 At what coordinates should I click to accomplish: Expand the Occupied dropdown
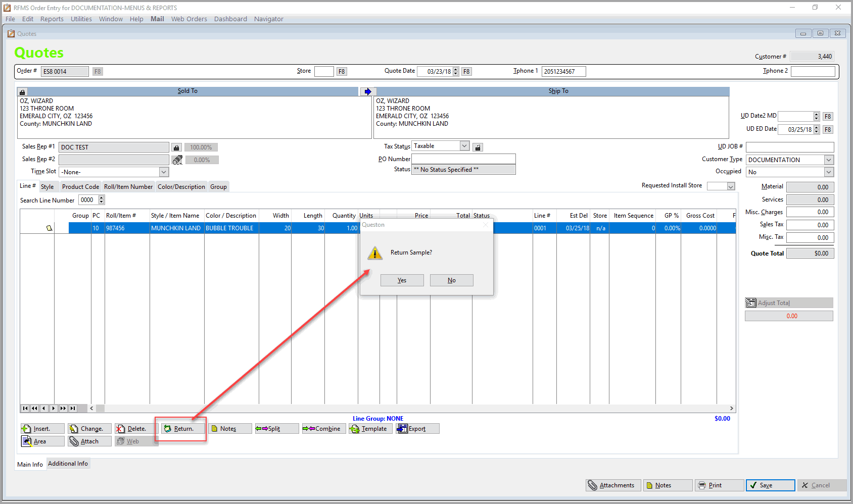click(828, 172)
